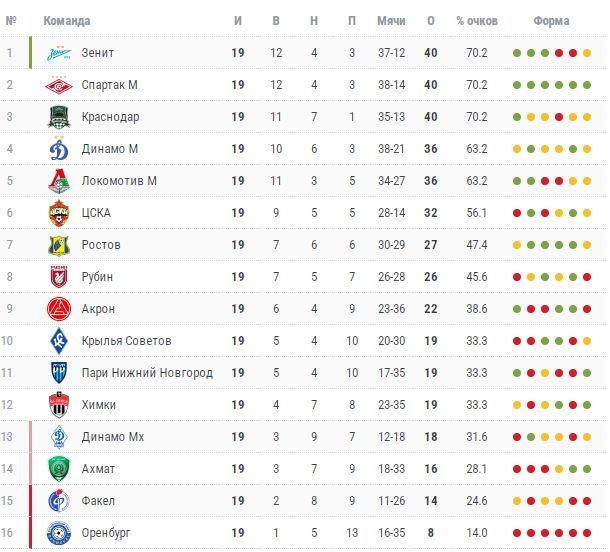Sort by the Мячи goals column header
This screenshot has width=610, height=552.
point(391,21)
